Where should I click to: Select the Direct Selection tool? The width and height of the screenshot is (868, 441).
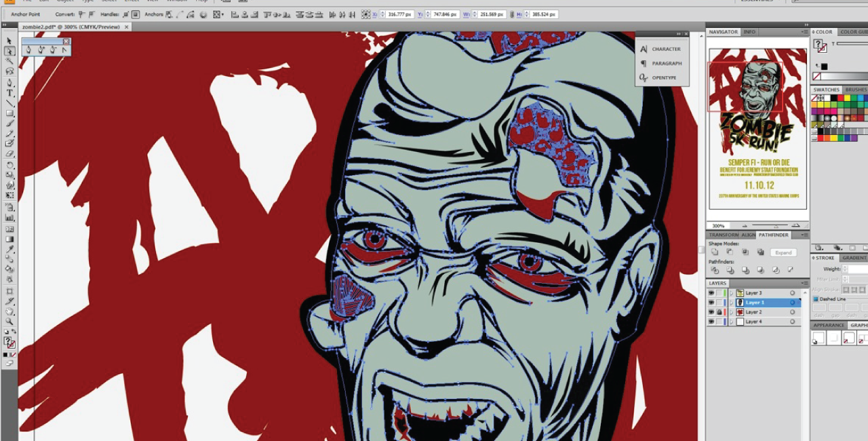click(x=9, y=51)
